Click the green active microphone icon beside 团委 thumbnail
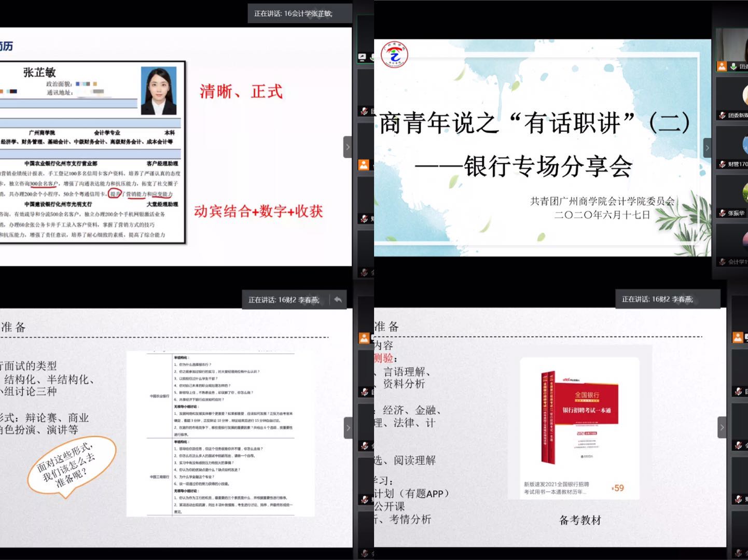Viewport: 748px width, 560px height. tap(733, 66)
